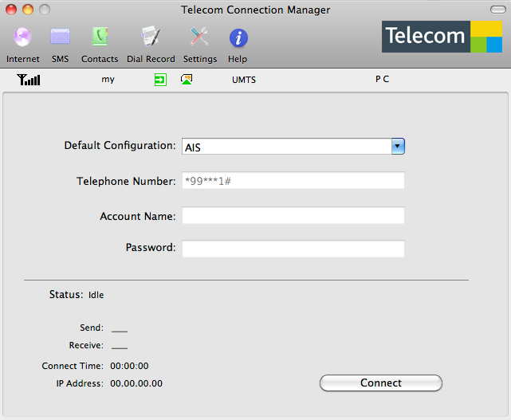511x420 pixels.
Task: Click the toolbar toggle pill button
Action: 498,10
